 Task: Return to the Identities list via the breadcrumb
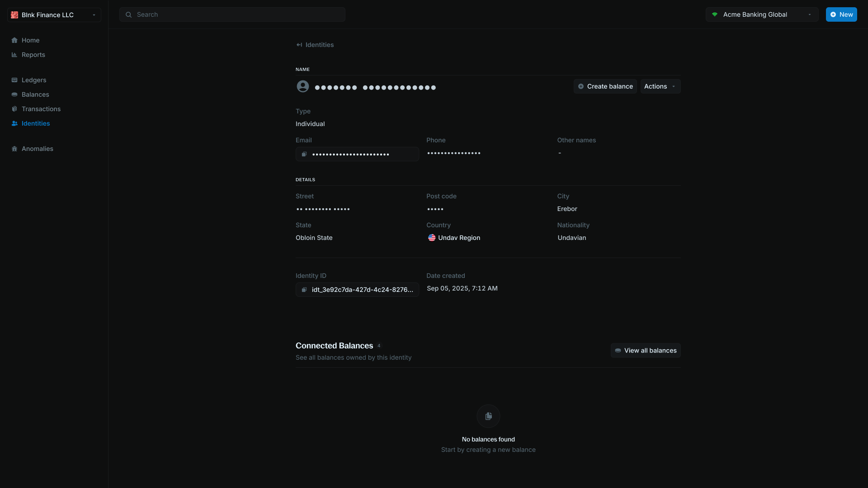pos(320,45)
